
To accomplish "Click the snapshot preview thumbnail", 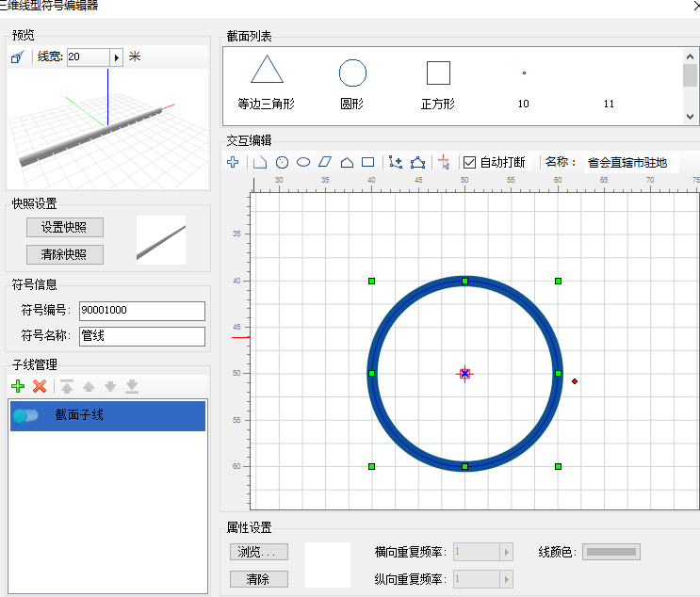I will [x=161, y=240].
